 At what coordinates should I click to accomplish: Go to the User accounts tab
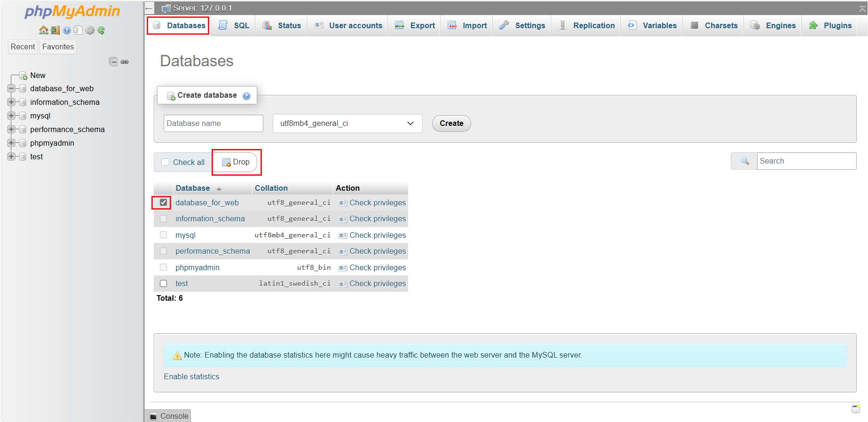pyautogui.click(x=348, y=25)
